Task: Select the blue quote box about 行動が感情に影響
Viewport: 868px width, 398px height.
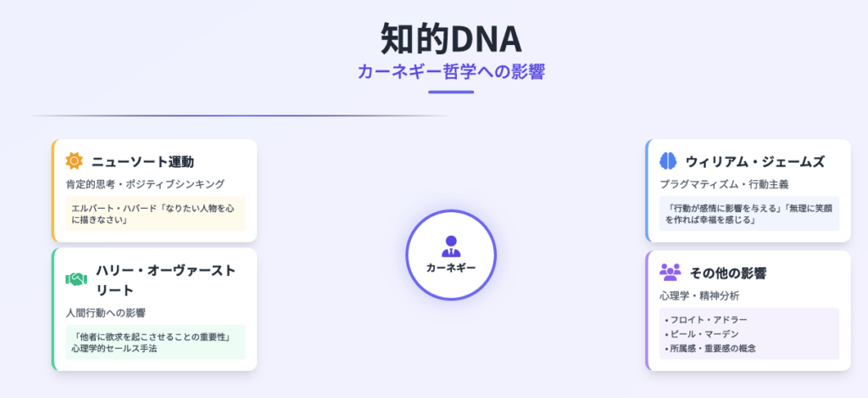Action: click(x=749, y=213)
